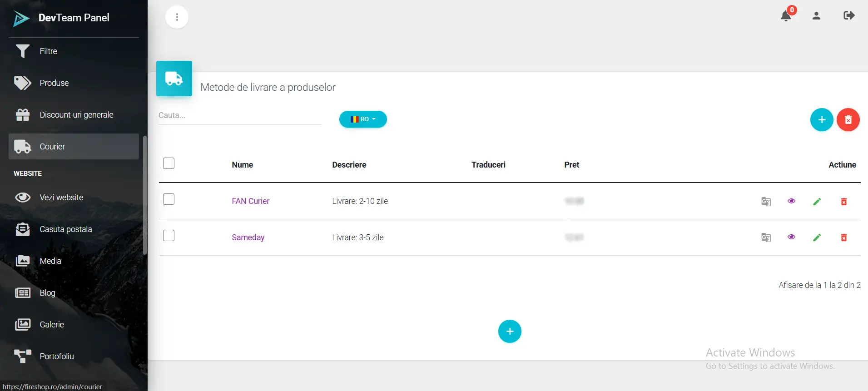Click the logout icon in header

848,16
